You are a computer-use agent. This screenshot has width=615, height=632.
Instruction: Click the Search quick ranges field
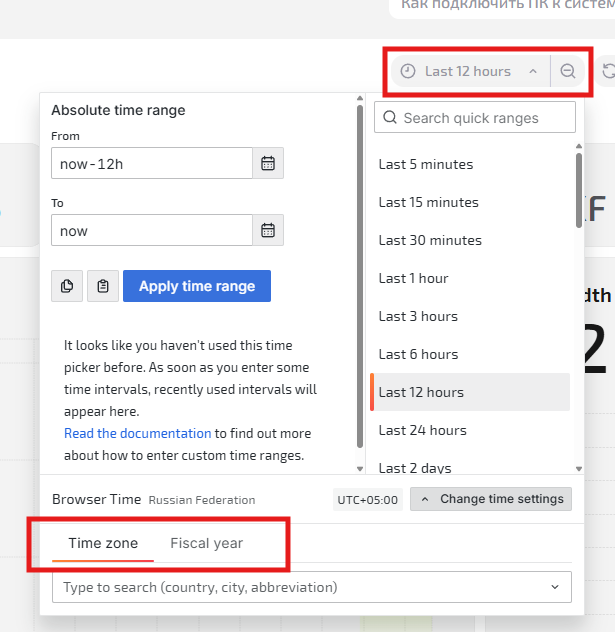[x=485, y=118]
